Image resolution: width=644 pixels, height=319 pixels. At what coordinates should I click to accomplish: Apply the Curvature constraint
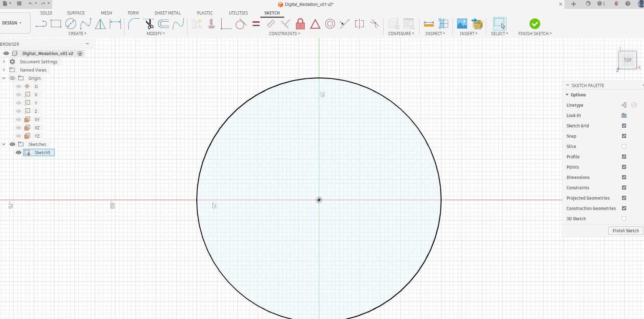(x=374, y=24)
